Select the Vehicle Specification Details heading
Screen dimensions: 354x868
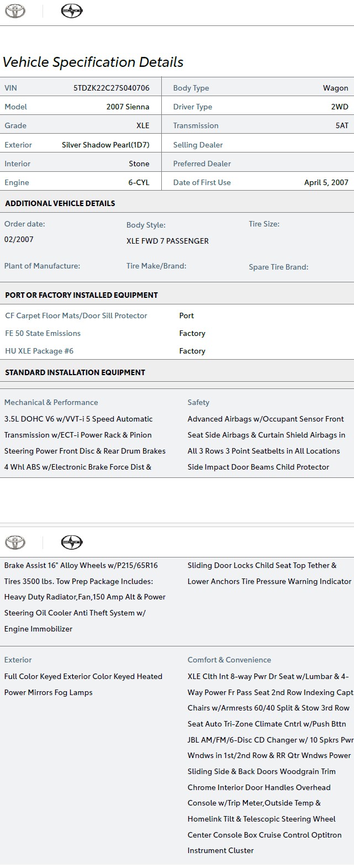[93, 62]
